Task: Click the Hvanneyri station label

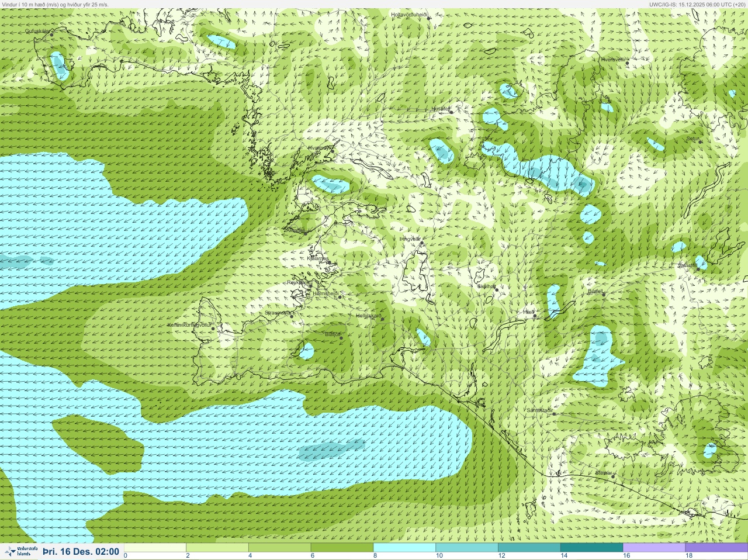Action: 320,148
